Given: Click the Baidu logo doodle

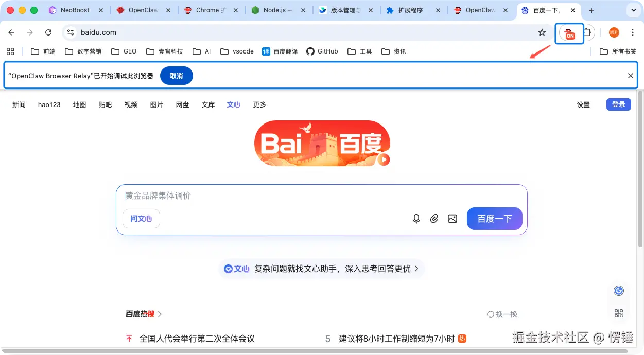Looking at the screenshot, I should click(322, 144).
